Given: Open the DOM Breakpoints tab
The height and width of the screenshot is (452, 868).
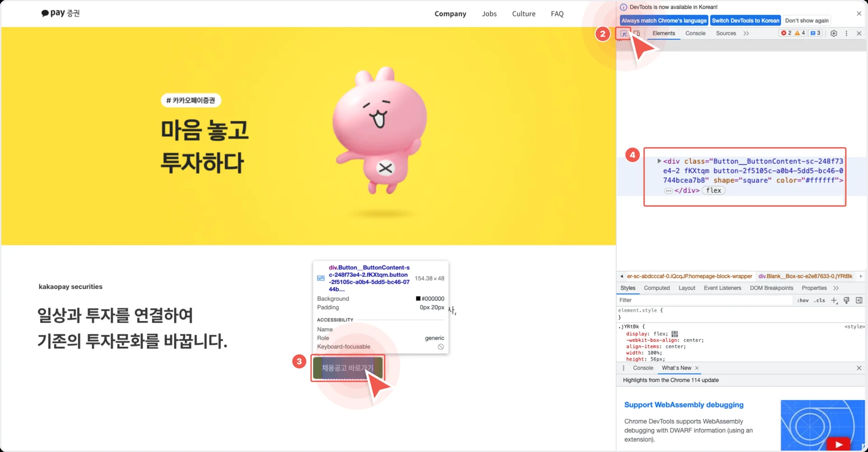Looking at the screenshot, I should [771, 288].
